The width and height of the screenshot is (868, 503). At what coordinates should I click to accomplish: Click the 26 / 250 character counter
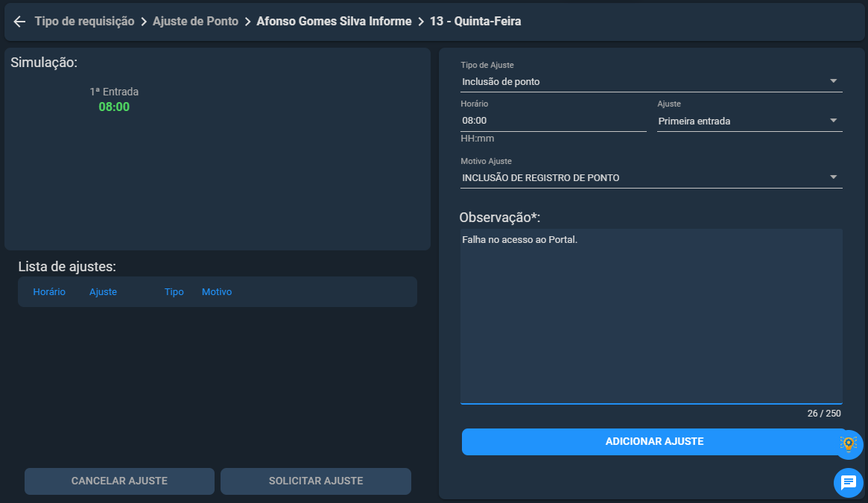(x=824, y=414)
